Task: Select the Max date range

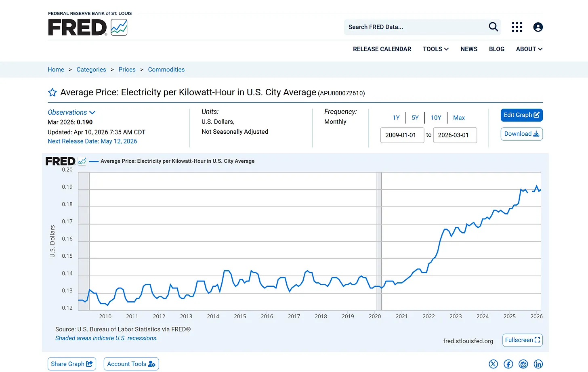Action: click(x=459, y=118)
